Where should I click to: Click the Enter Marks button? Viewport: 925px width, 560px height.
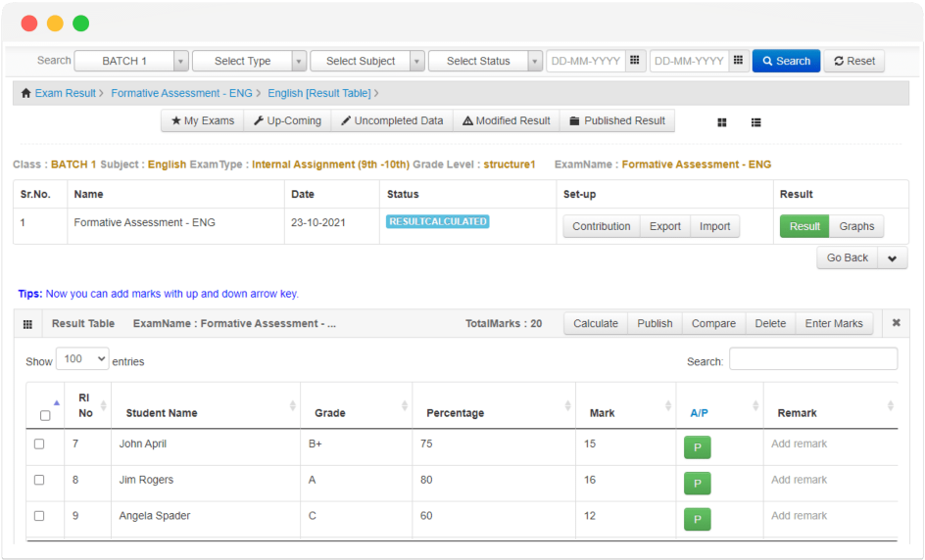834,324
